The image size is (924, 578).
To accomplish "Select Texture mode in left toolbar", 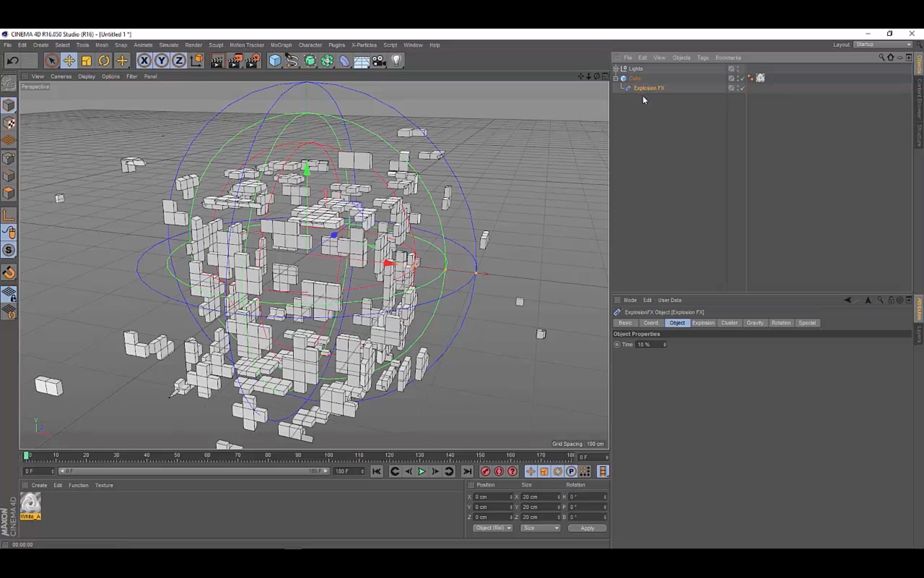I will tap(9, 123).
